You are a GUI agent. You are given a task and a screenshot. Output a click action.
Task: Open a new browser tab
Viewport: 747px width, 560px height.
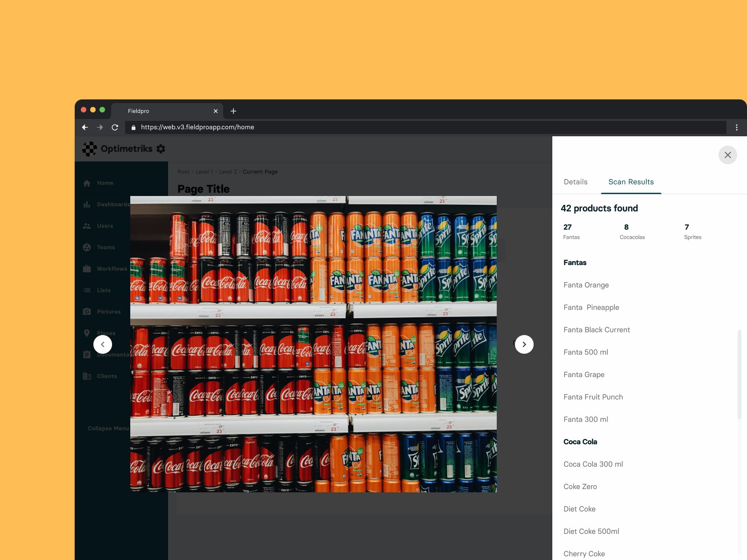click(x=233, y=111)
